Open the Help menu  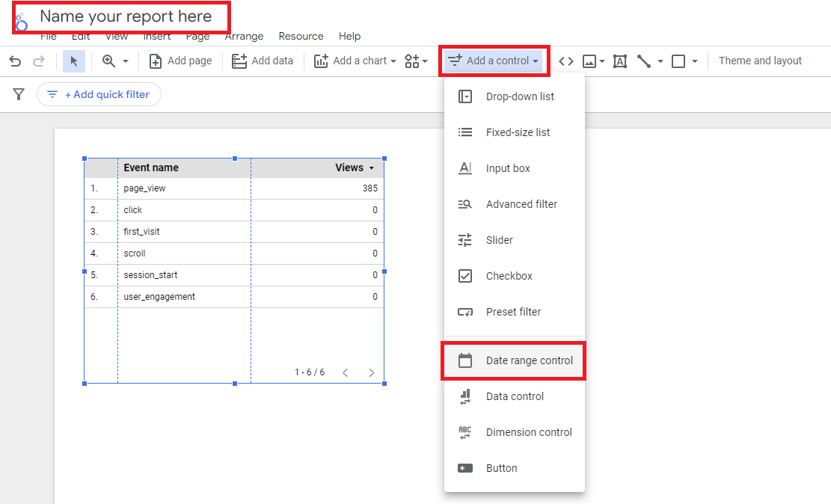pyautogui.click(x=350, y=36)
